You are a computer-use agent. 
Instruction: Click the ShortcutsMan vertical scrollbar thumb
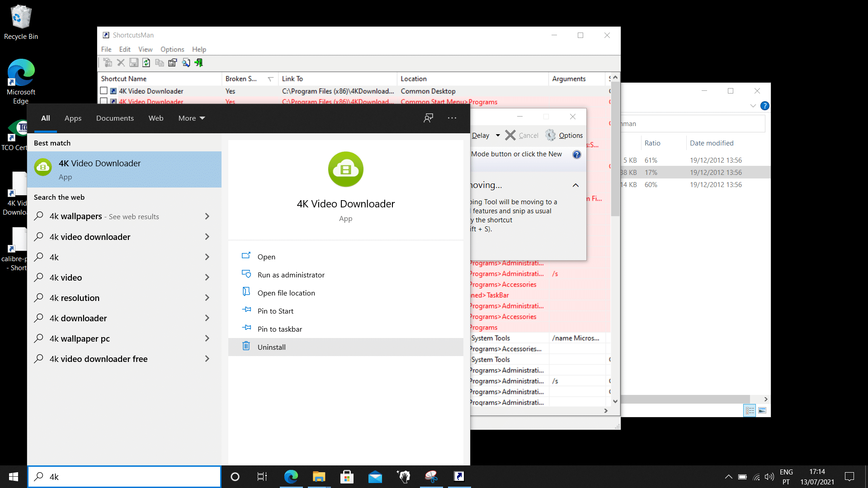[615, 149]
